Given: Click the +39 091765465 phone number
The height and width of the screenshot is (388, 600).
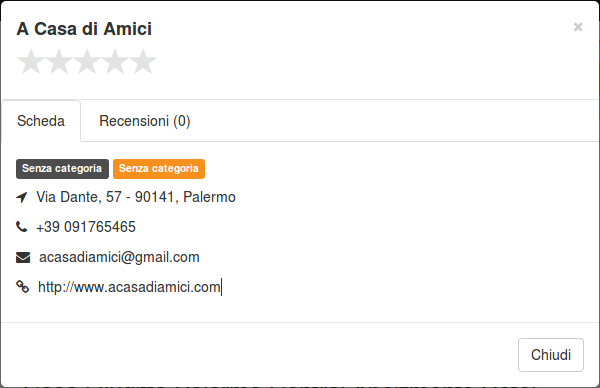Looking at the screenshot, I should [86, 227].
